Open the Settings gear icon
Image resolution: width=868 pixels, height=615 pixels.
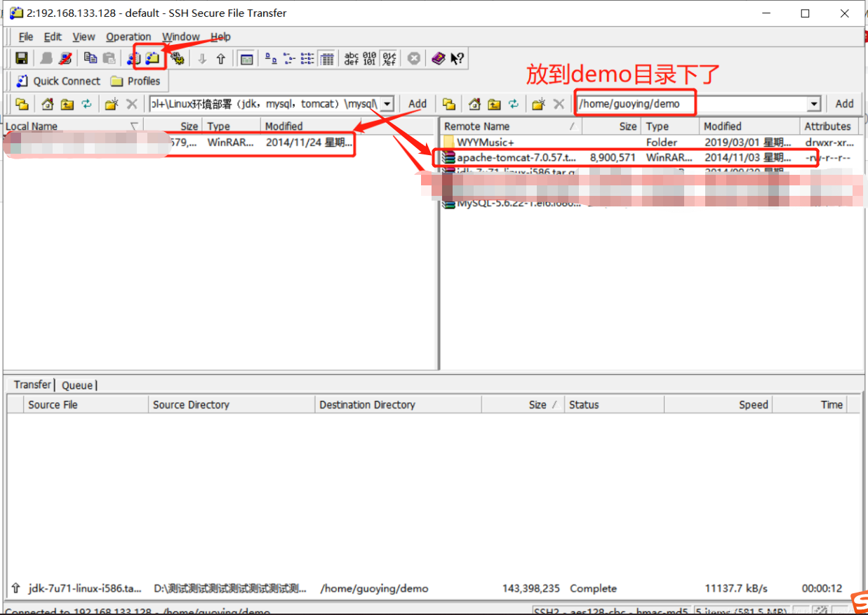click(178, 59)
